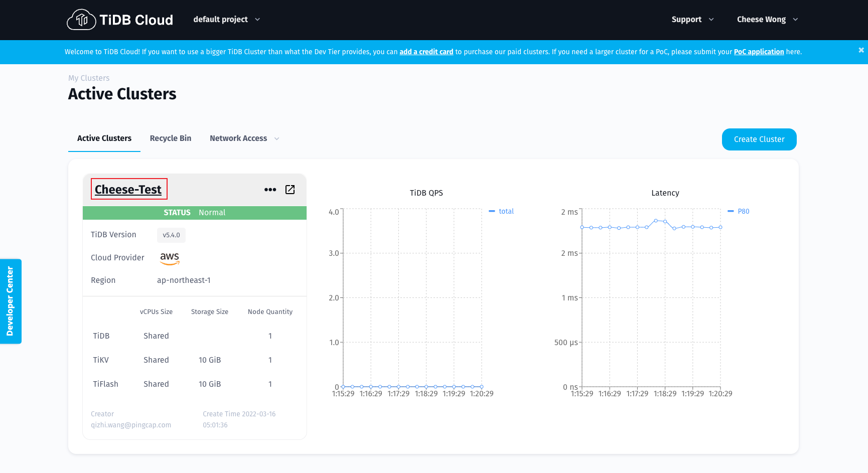Screen dimensions: 868x473
Task: Click the Node Quantity column header
Action: click(x=270, y=312)
